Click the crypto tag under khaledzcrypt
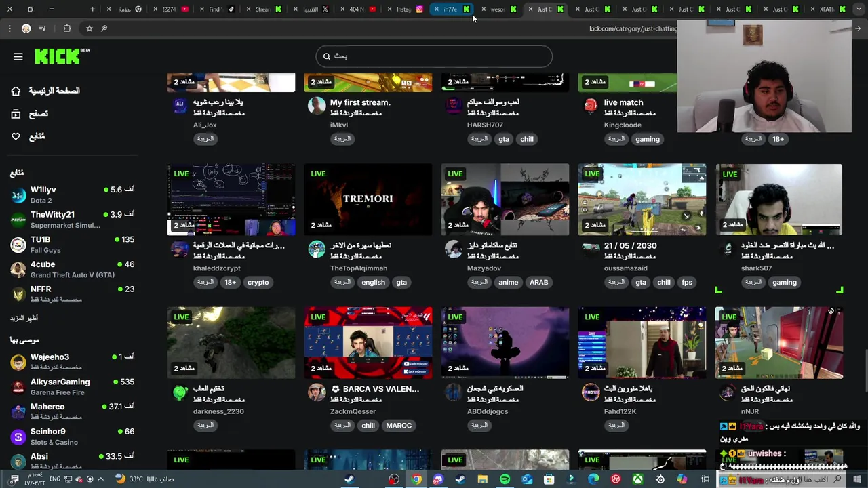This screenshot has width=868, height=488. [x=258, y=283]
